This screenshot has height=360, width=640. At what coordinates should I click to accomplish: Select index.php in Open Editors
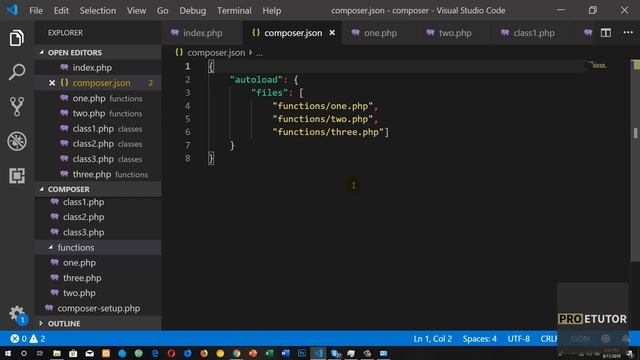[98, 68]
